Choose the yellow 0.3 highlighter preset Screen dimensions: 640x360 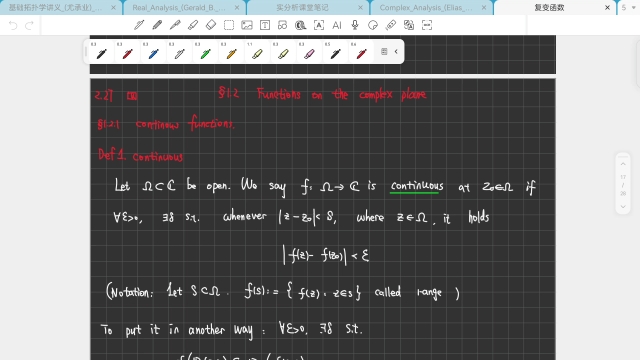[283, 52]
